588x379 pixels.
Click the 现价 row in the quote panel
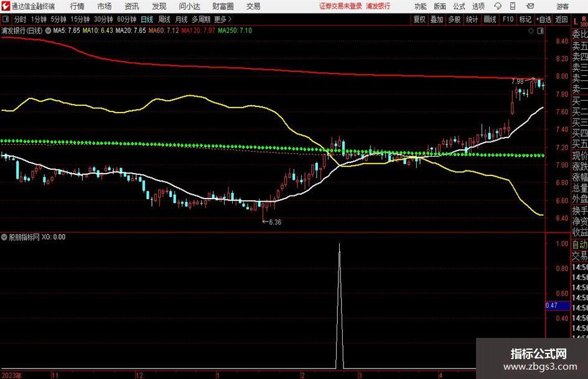(580, 156)
